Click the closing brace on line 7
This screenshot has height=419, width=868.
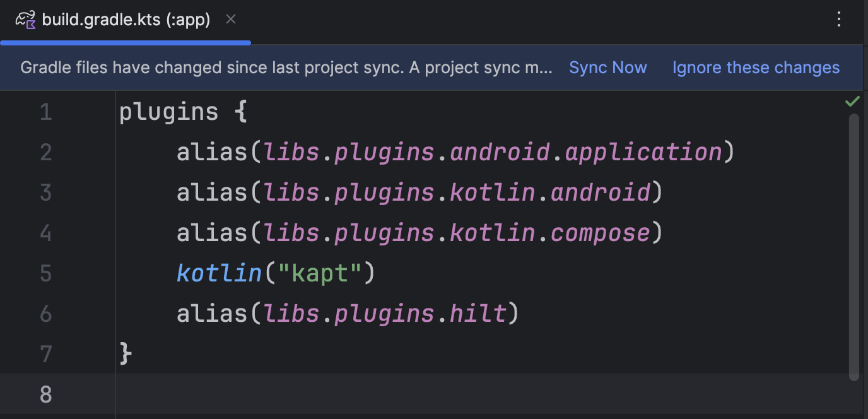pos(126,354)
